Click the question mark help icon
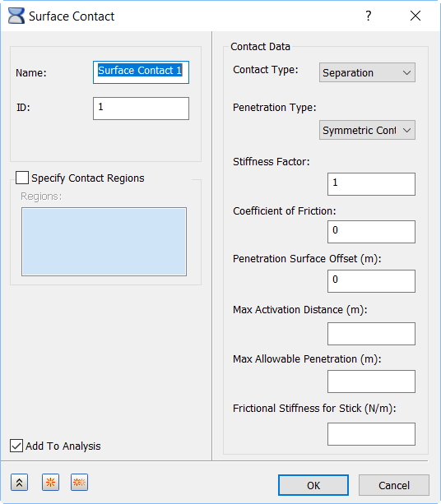 tap(369, 16)
